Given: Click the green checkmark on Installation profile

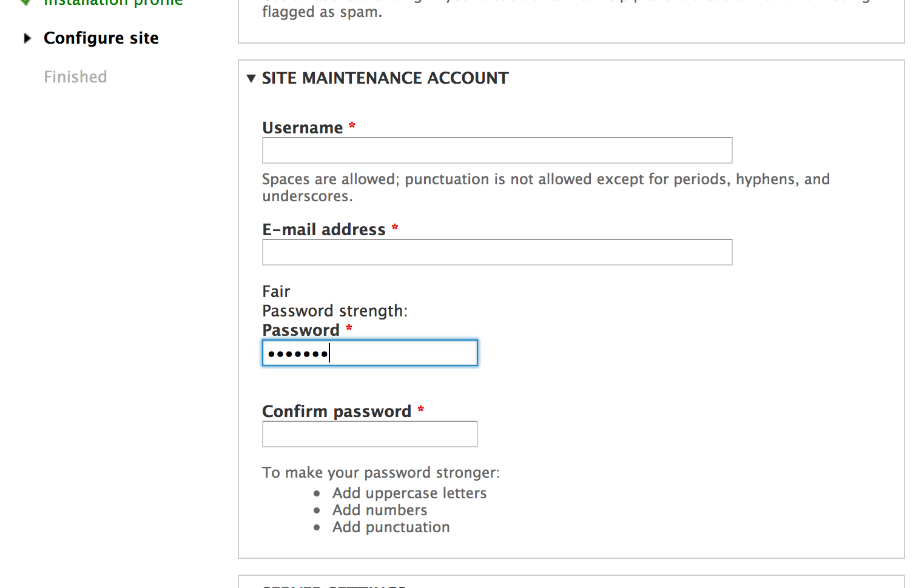Looking at the screenshot, I should tap(24, 2).
